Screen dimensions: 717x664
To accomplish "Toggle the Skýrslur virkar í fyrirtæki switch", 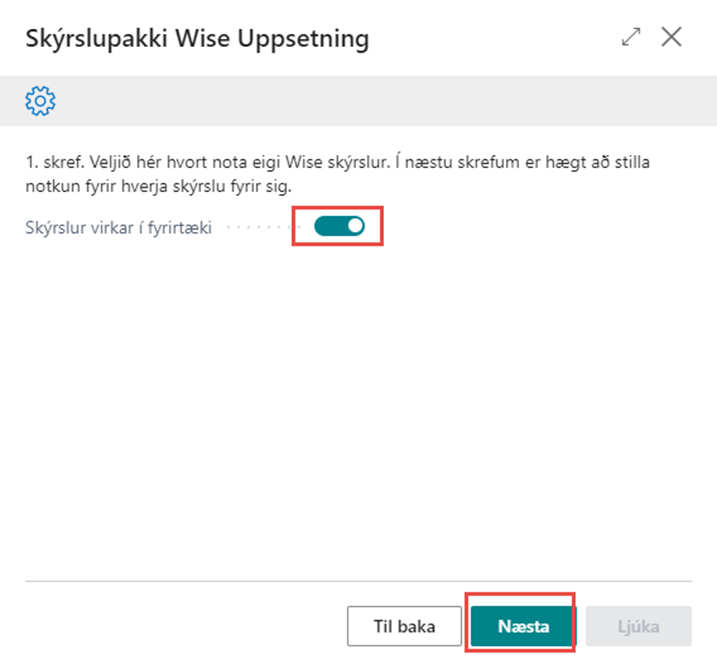I will pos(338,227).
